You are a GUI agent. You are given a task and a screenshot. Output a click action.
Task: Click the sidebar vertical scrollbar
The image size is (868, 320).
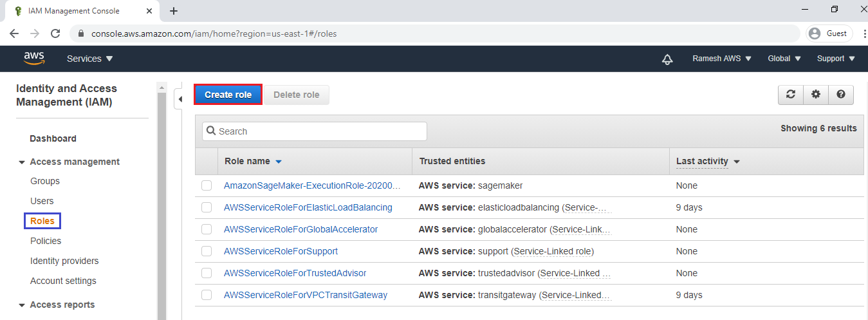point(162,206)
